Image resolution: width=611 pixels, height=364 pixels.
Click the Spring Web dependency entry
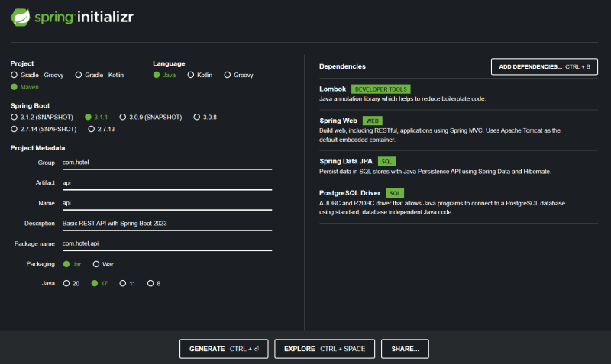(458, 130)
